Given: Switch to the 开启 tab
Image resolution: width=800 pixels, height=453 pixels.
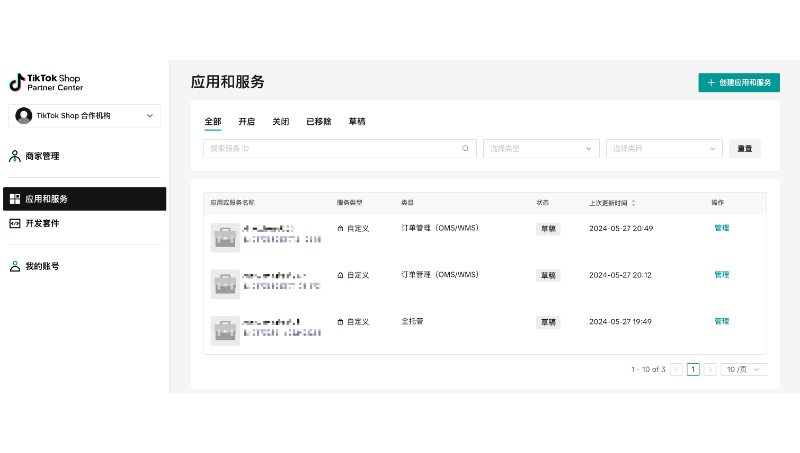Looking at the screenshot, I should (x=246, y=121).
